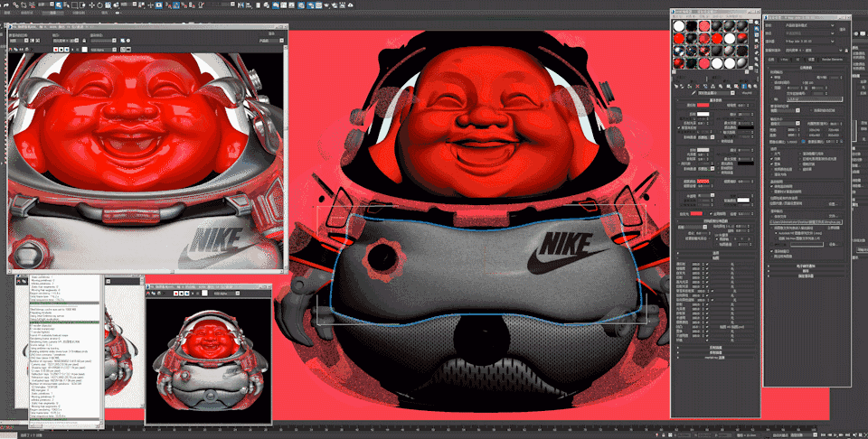Open View to Render dropdown in Render Setup

813,50
